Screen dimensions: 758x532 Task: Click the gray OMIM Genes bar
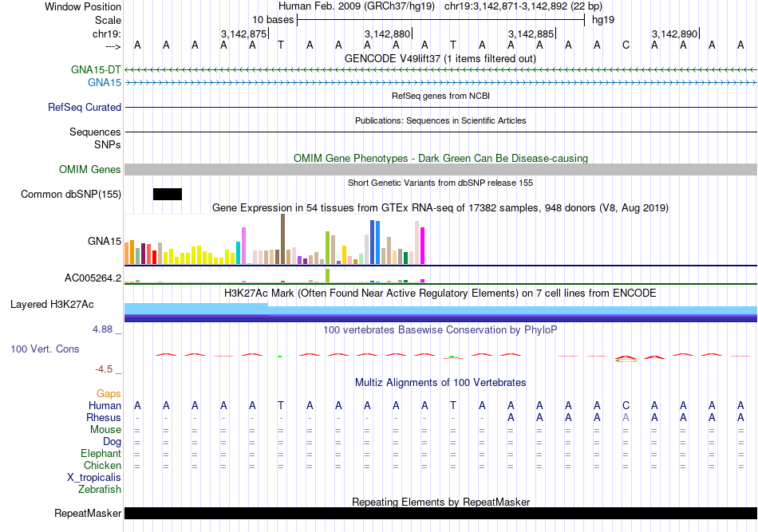tap(441, 170)
